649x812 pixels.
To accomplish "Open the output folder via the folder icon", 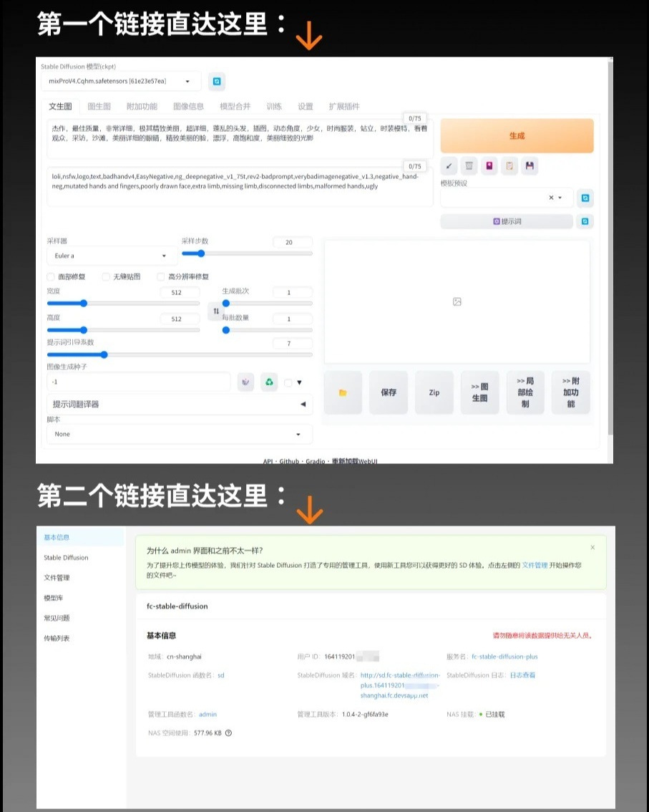I will 343,392.
